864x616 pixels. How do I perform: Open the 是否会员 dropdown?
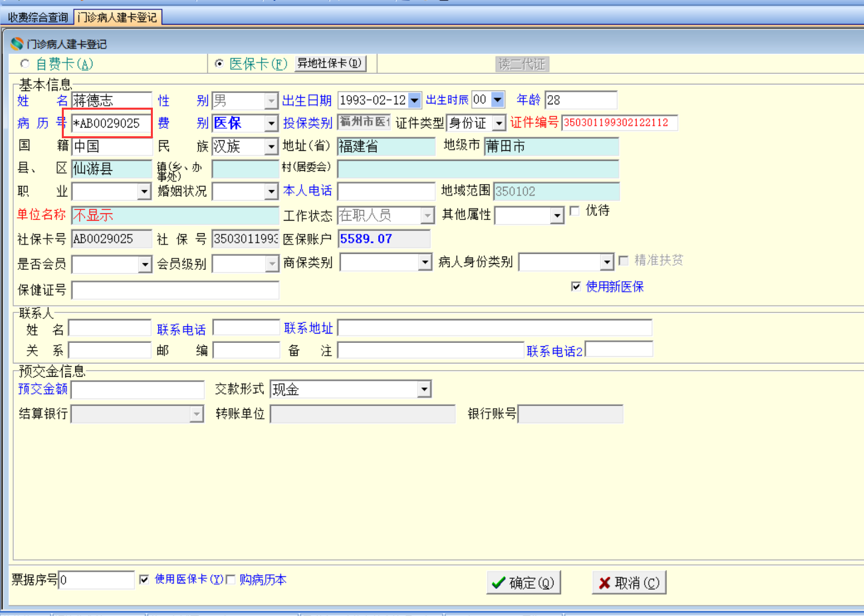(x=145, y=264)
